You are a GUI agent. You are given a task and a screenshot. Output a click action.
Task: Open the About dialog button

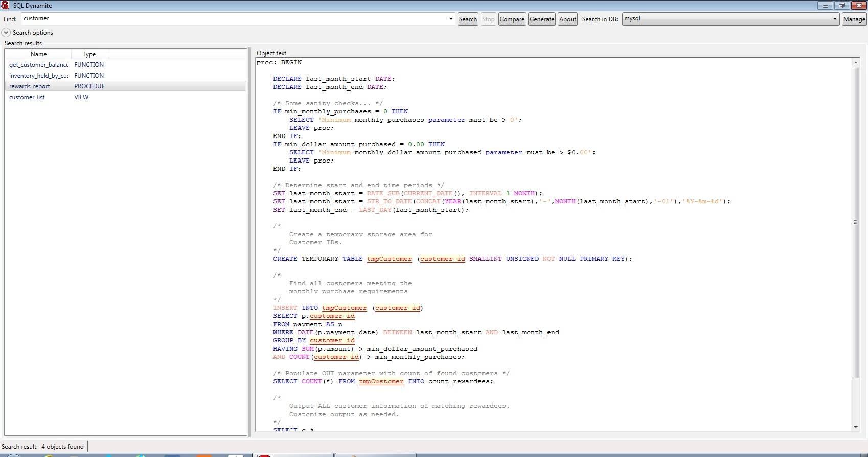coord(567,19)
